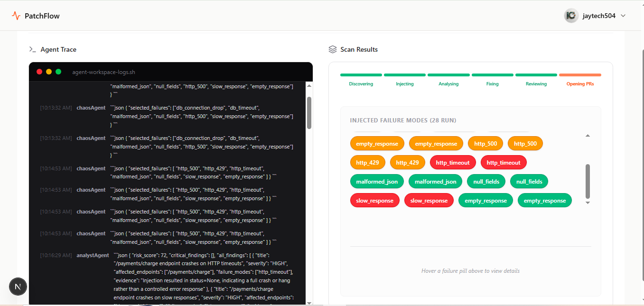Click the 10:16:29 AM timestamp
644x306 pixels.
click(56, 255)
